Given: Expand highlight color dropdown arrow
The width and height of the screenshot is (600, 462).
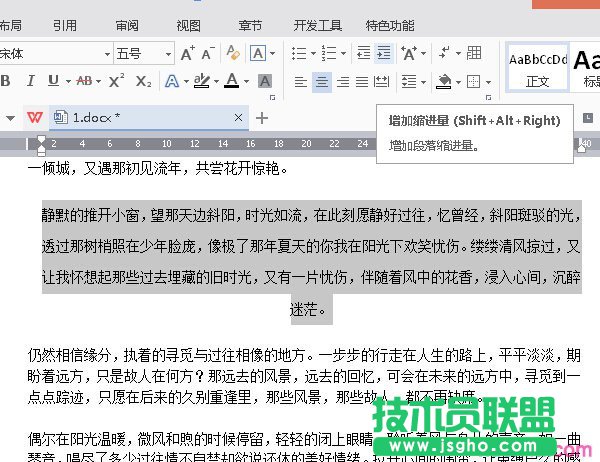Looking at the screenshot, I should (x=216, y=82).
